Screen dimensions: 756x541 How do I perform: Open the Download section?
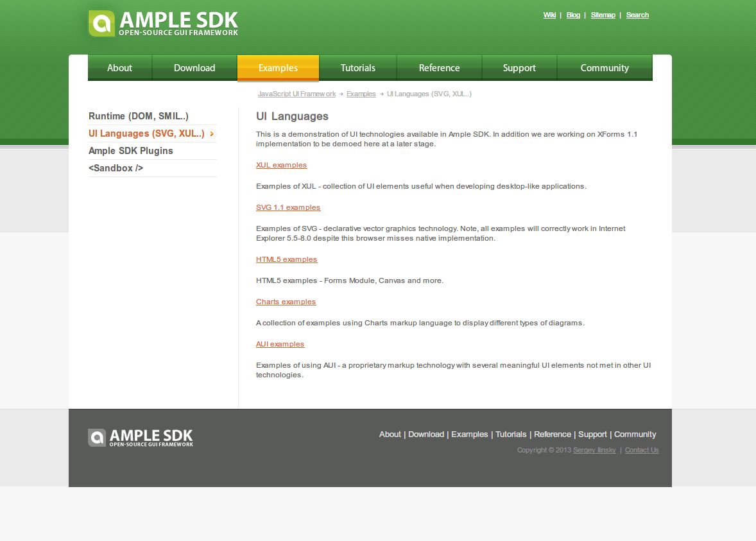194,67
